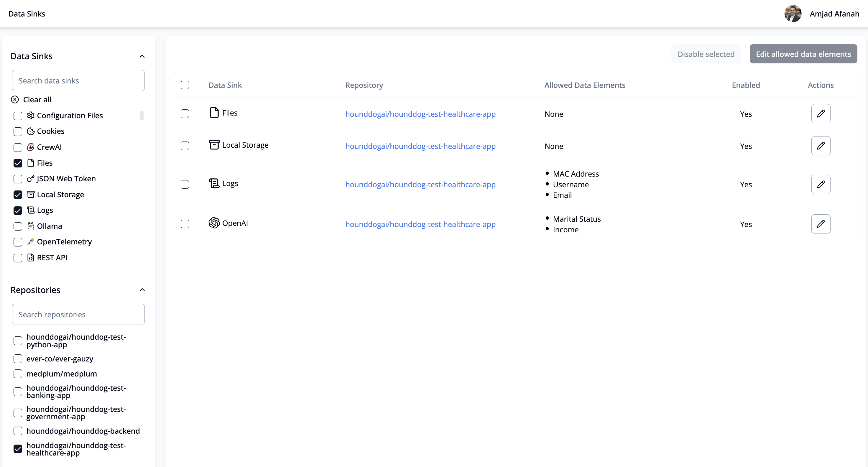868x467 pixels.
Task: Click the Clear all circle-x icon
Action: [x=15, y=99]
